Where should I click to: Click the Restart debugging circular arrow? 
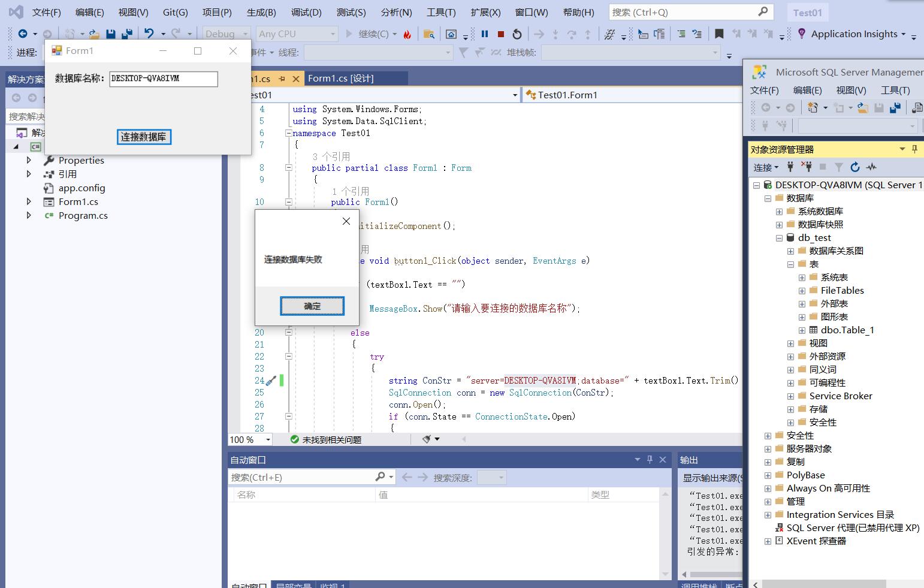tap(517, 34)
